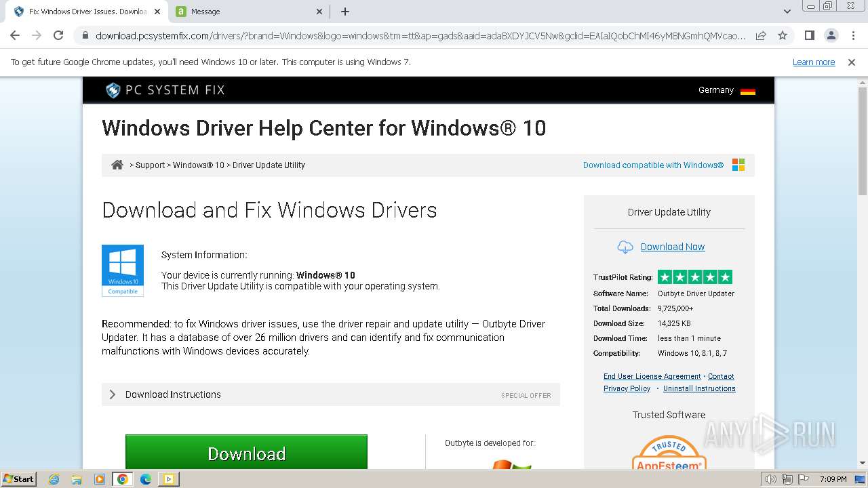The image size is (868, 488).
Task: Close the Fix Windows Driver Issues tab
Action: pyautogui.click(x=157, y=12)
